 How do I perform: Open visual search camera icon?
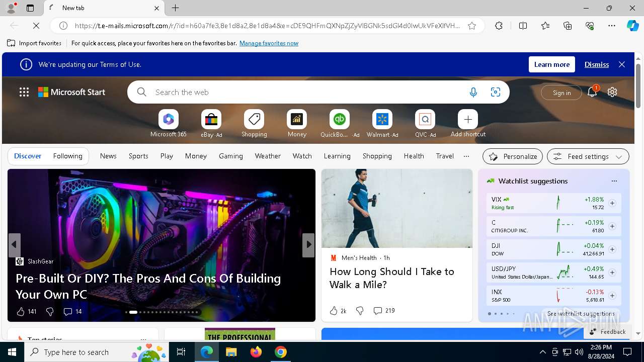pyautogui.click(x=496, y=92)
